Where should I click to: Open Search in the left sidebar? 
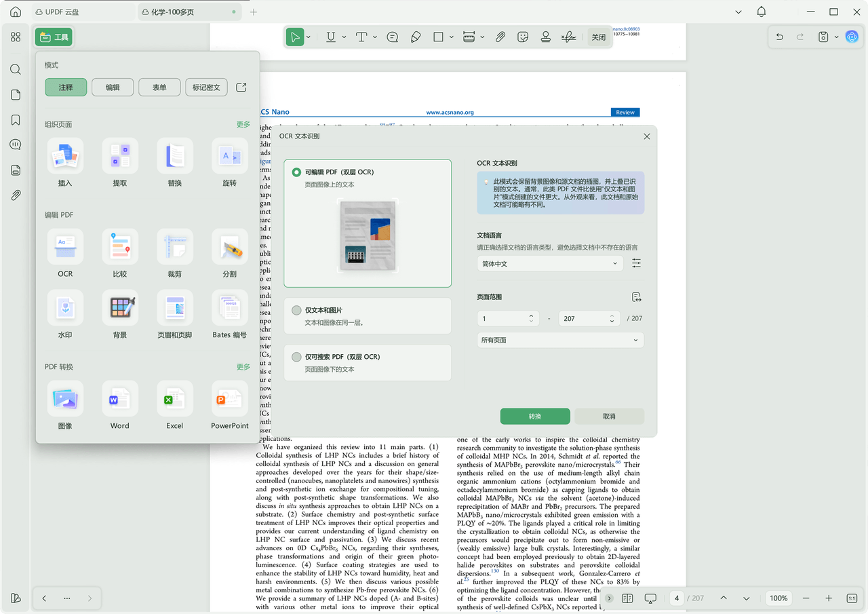tap(15, 69)
